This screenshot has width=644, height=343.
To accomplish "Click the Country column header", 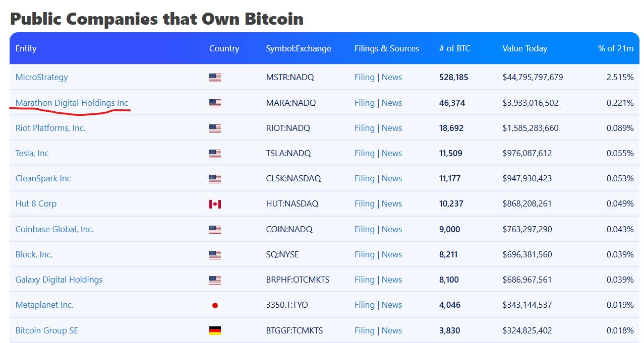I will [224, 48].
